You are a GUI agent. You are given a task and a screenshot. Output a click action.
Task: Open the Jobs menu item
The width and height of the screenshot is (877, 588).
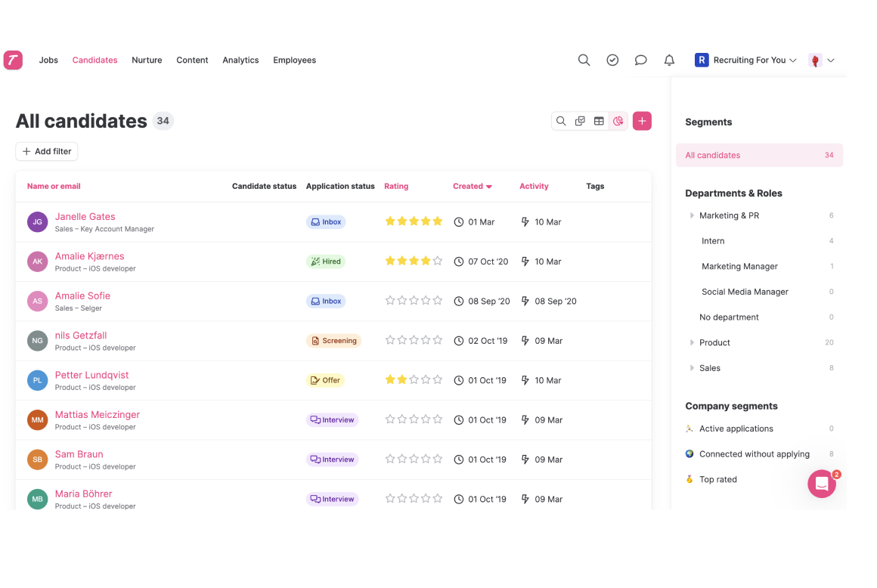[48, 60]
